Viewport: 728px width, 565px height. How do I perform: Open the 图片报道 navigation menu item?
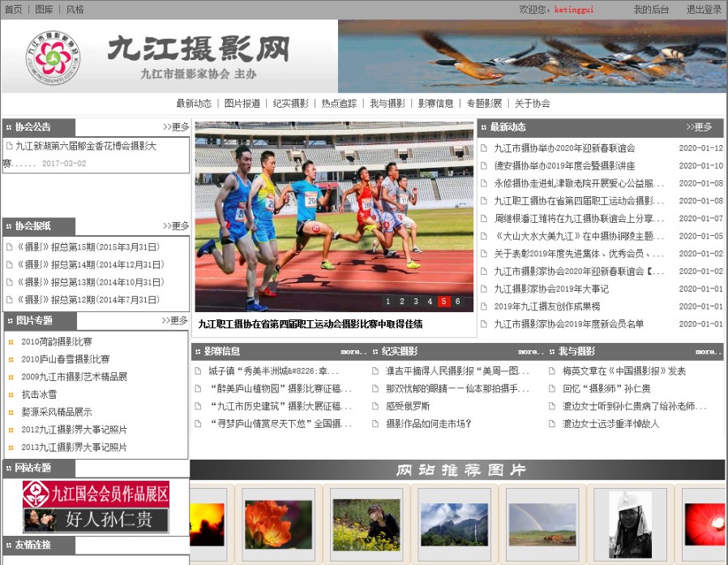click(x=242, y=104)
